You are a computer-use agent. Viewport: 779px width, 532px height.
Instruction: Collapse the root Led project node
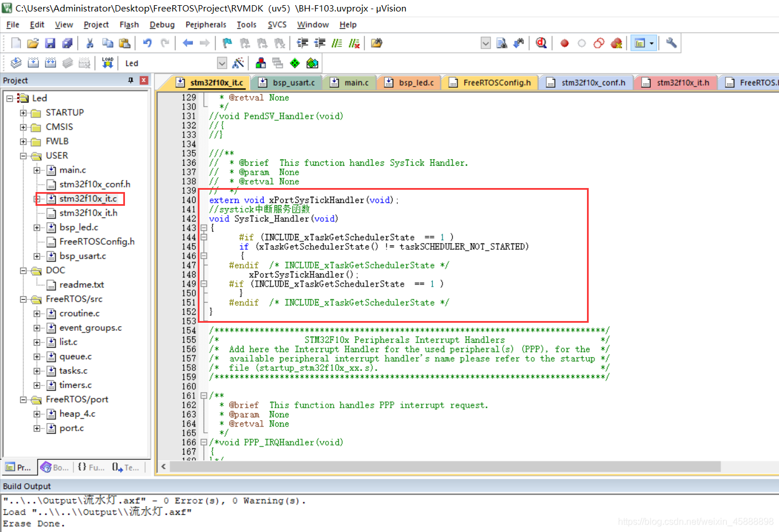(10, 99)
